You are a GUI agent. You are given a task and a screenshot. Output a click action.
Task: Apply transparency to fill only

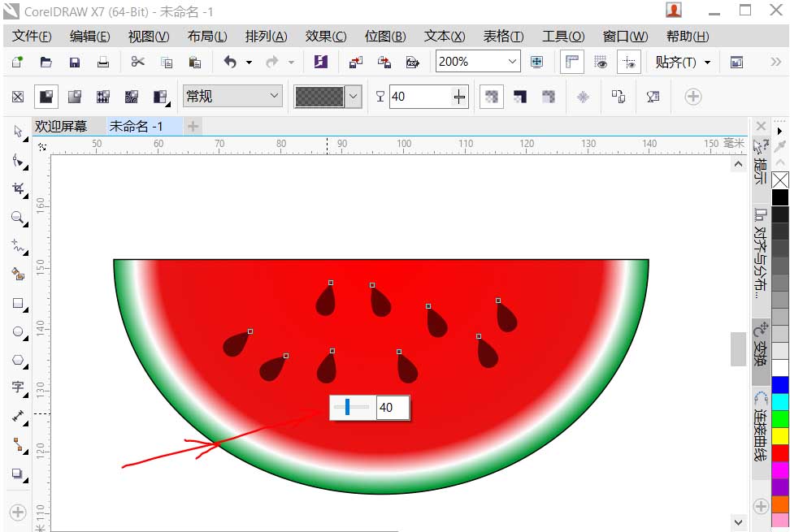[520, 96]
